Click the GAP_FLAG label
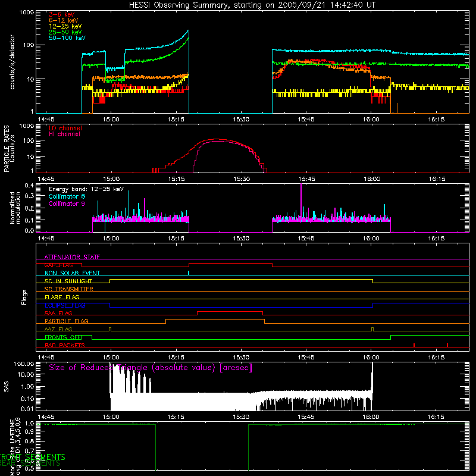The width and height of the screenshot is (476, 476). (x=58, y=265)
